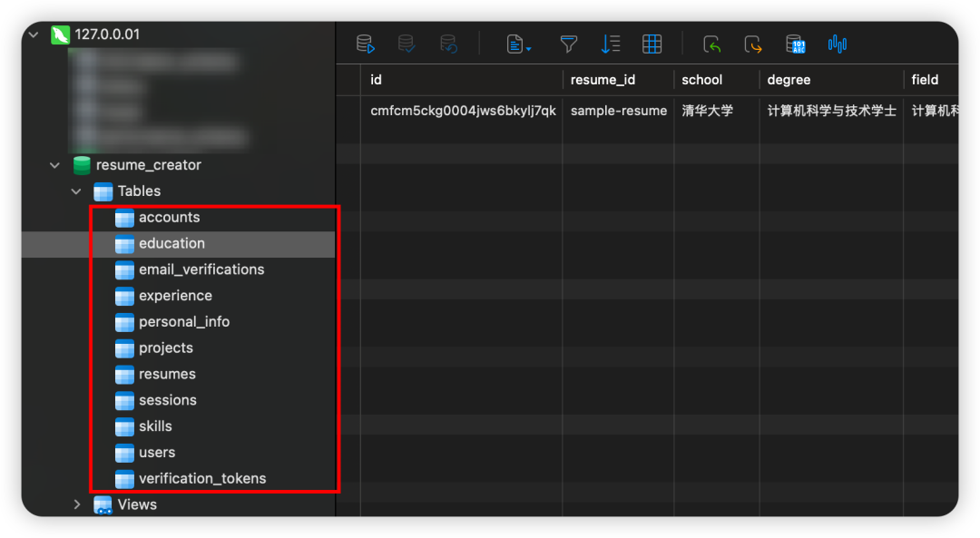This screenshot has width=980, height=538.
Task: Open the experience table
Action: [176, 296]
